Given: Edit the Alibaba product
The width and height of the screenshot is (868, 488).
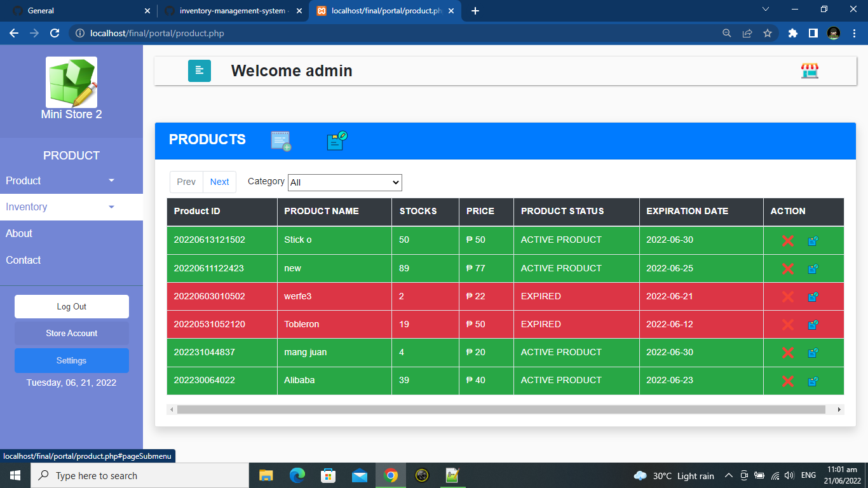Looking at the screenshot, I should (x=813, y=381).
